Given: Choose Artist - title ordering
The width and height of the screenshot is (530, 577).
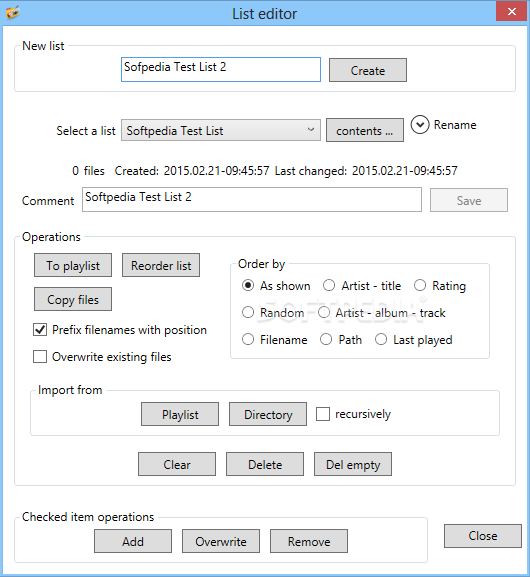Looking at the screenshot, I should 329,285.
